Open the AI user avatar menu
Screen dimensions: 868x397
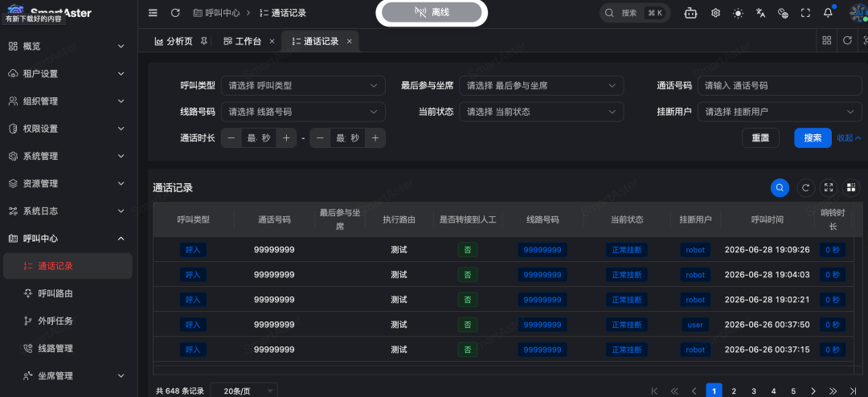coord(858,13)
